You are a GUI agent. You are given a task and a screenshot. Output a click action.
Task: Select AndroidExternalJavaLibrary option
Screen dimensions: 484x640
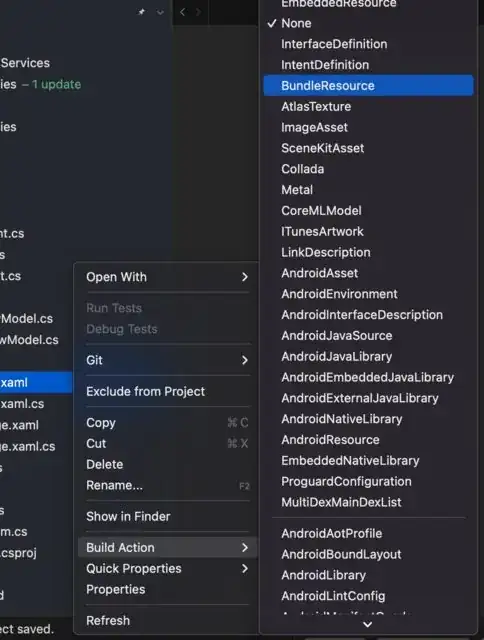pyautogui.click(x=368, y=398)
